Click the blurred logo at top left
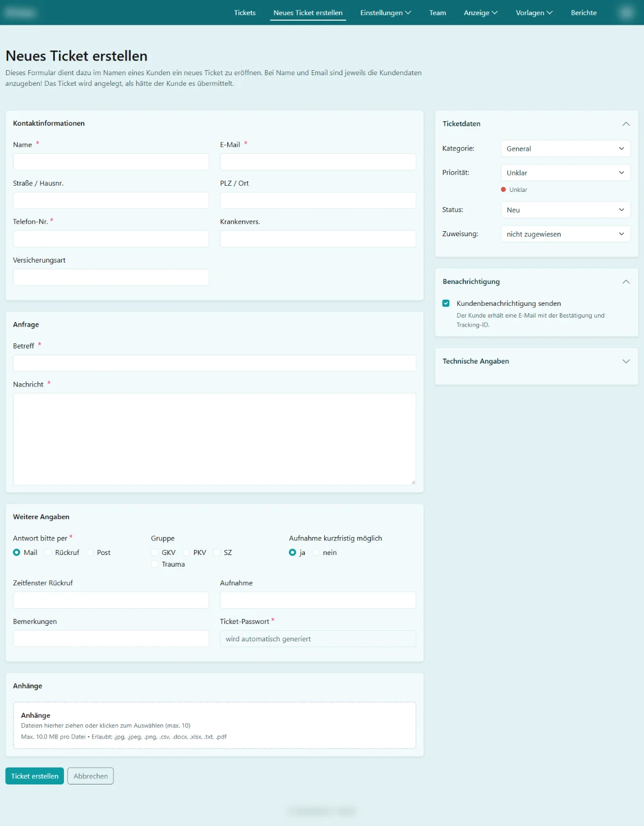The width and height of the screenshot is (644, 826). pos(21,12)
